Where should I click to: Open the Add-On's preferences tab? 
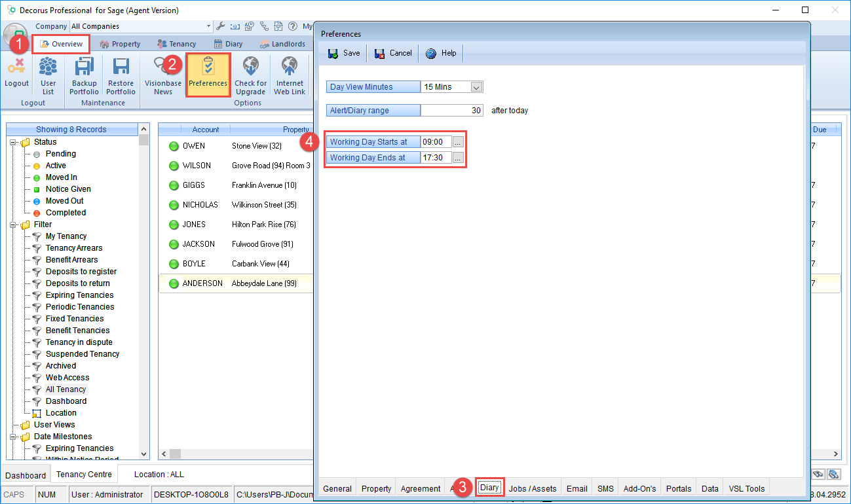click(639, 488)
